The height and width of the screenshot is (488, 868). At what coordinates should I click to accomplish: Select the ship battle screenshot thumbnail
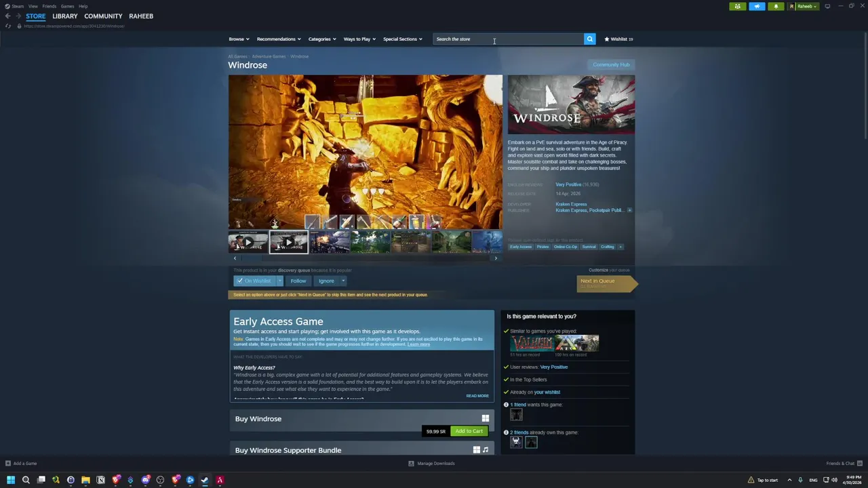click(x=330, y=242)
